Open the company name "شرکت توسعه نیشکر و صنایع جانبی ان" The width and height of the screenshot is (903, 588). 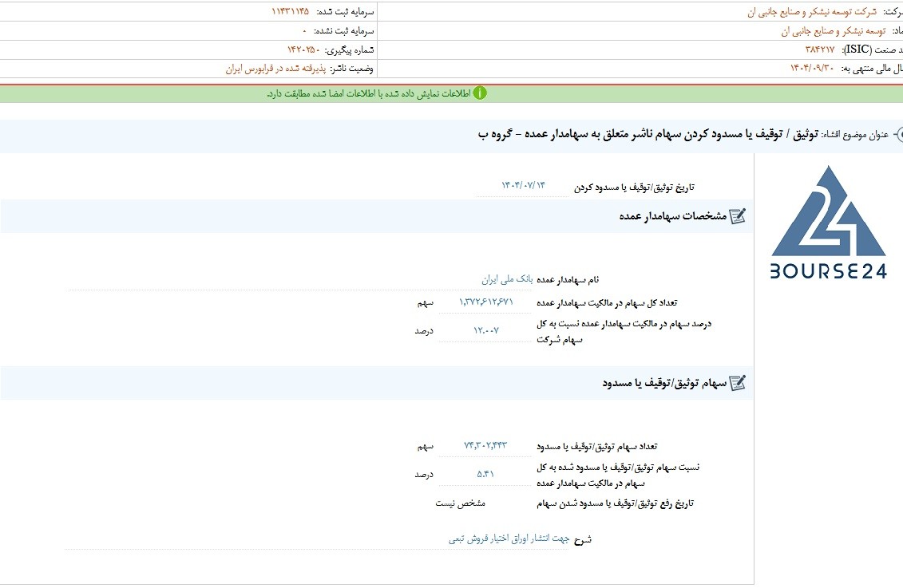[x=812, y=12]
